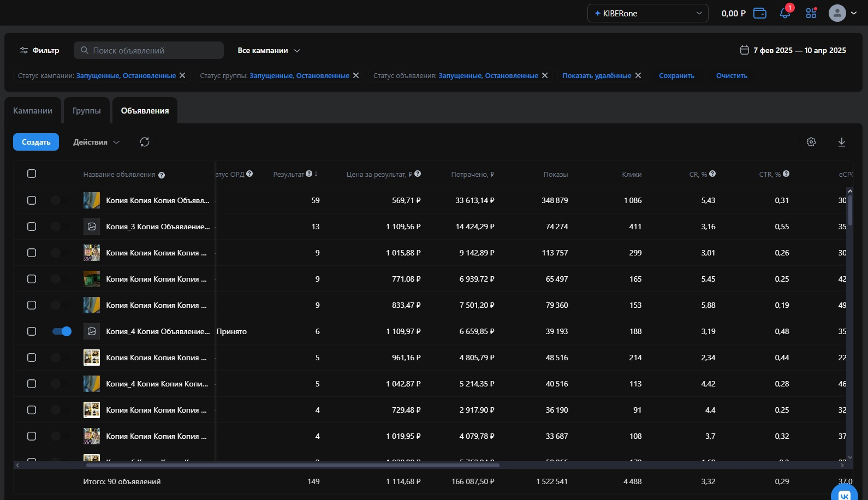Open notifications bell with red badge

[786, 13]
